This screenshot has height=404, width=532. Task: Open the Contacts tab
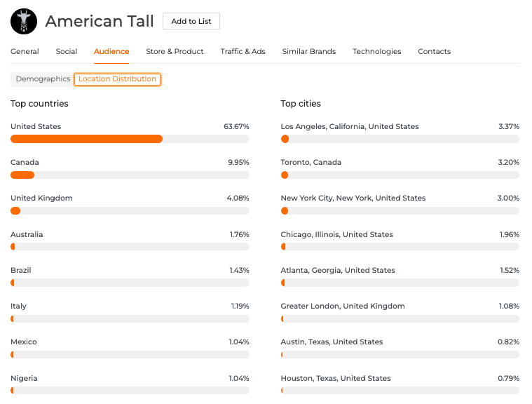[x=434, y=51]
